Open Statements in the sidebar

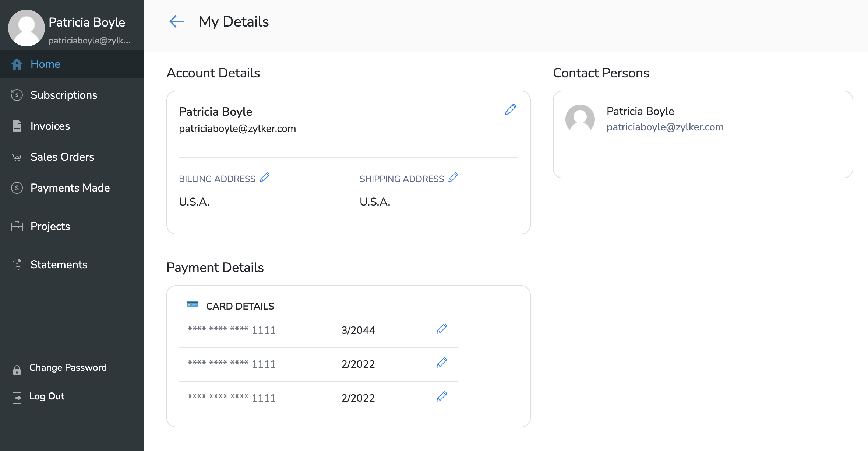59,265
